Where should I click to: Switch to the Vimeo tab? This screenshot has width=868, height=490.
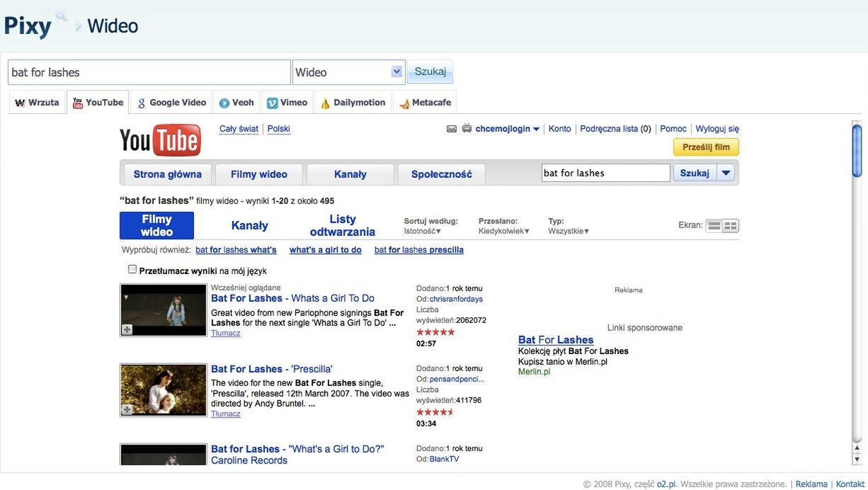287,102
